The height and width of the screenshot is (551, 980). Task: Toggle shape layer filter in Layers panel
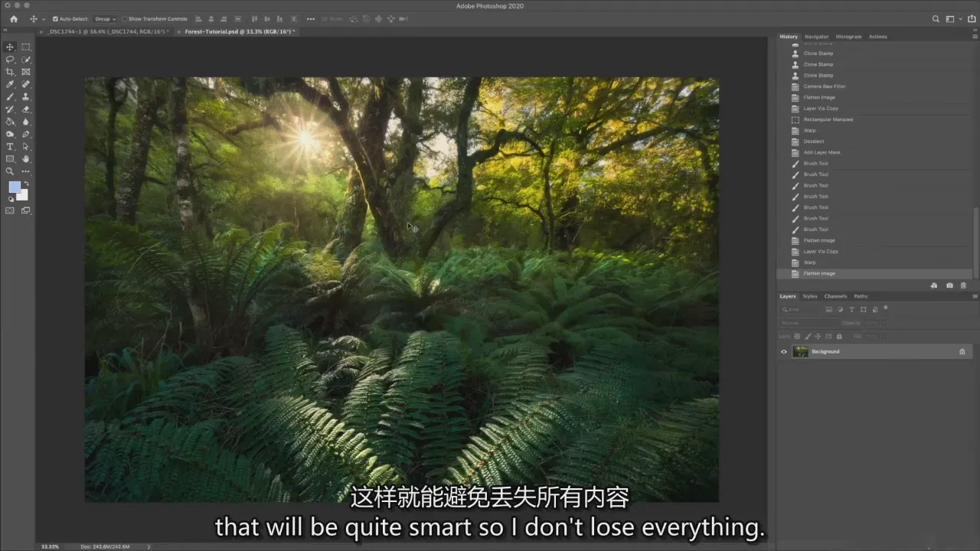(864, 309)
